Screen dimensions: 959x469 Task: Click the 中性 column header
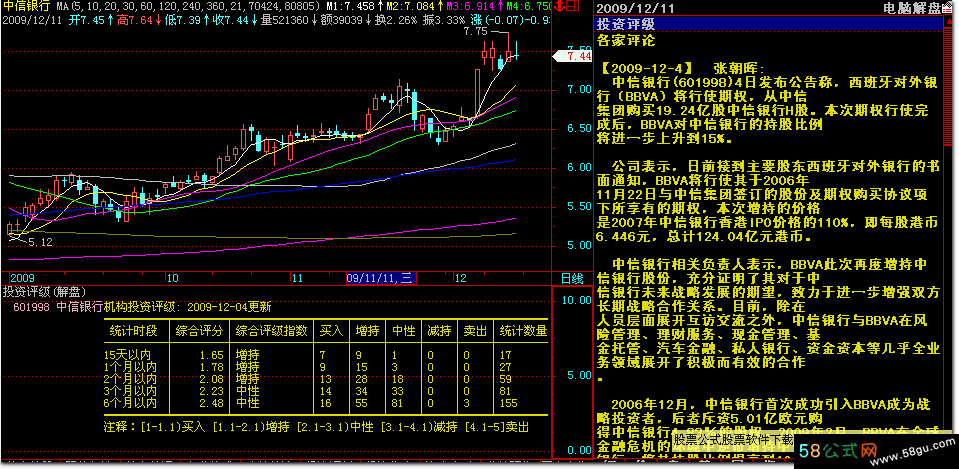click(404, 331)
